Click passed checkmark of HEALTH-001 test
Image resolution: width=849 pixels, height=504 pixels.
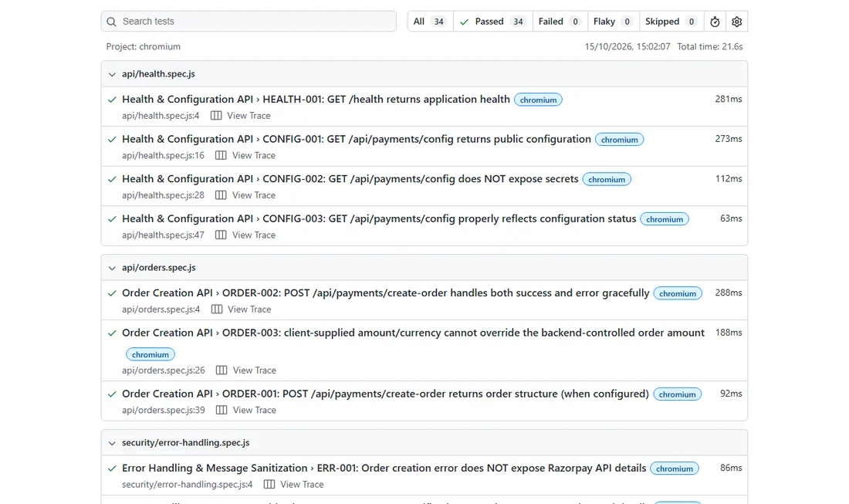(x=112, y=100)
